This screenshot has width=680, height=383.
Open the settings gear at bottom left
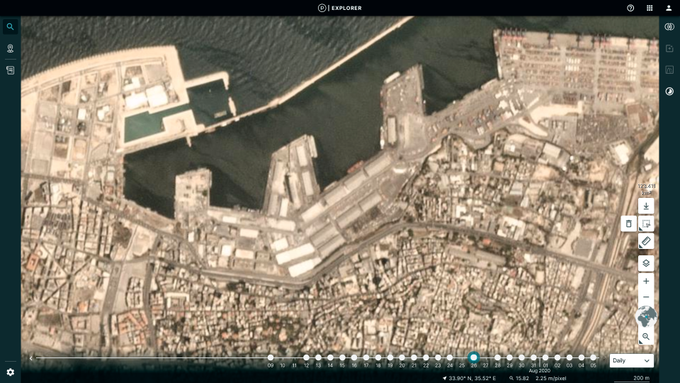[x=10, y=372]
